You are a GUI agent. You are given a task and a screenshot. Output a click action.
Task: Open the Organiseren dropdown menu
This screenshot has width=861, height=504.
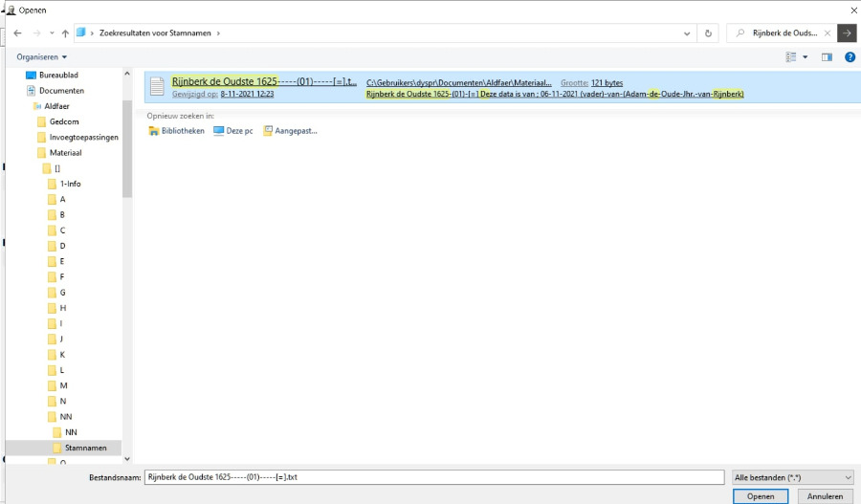coord(42,57)
